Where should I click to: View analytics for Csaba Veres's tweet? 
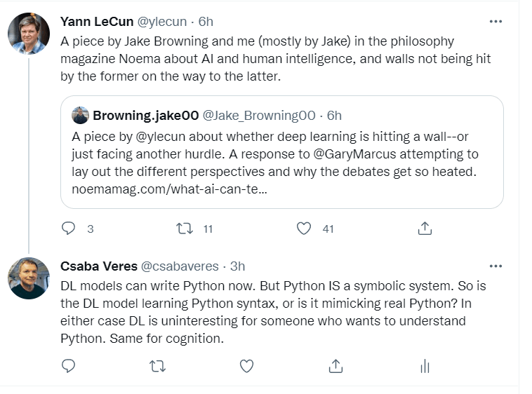pyautogui.click(x=424, y=366)
